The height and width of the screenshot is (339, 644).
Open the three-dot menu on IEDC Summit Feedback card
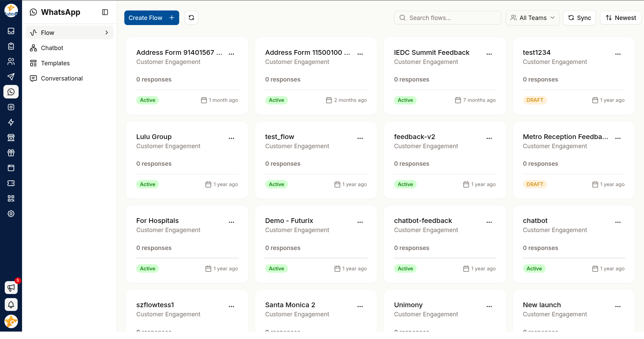[x=489, y=54]
